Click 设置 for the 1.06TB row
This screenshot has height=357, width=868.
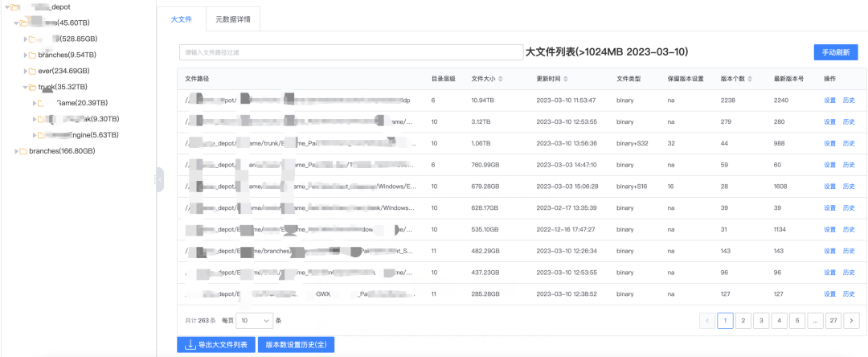[x=829, y=143]
